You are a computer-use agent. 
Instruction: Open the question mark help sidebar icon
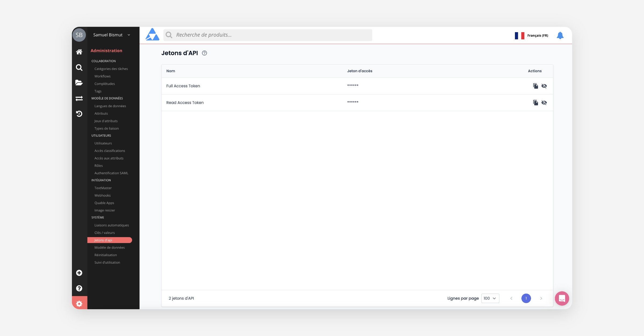coord(79,288)
